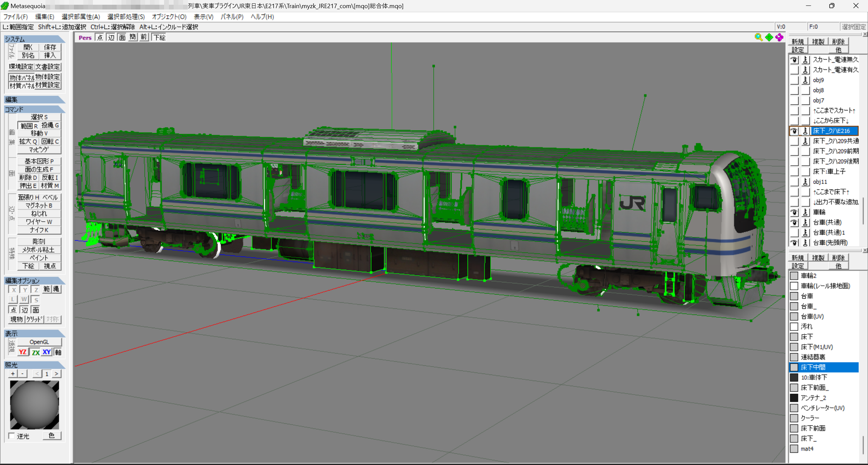The image size is (868, 465).
Task: Click the object list vertical scrollbar
Action: [863, 210]
